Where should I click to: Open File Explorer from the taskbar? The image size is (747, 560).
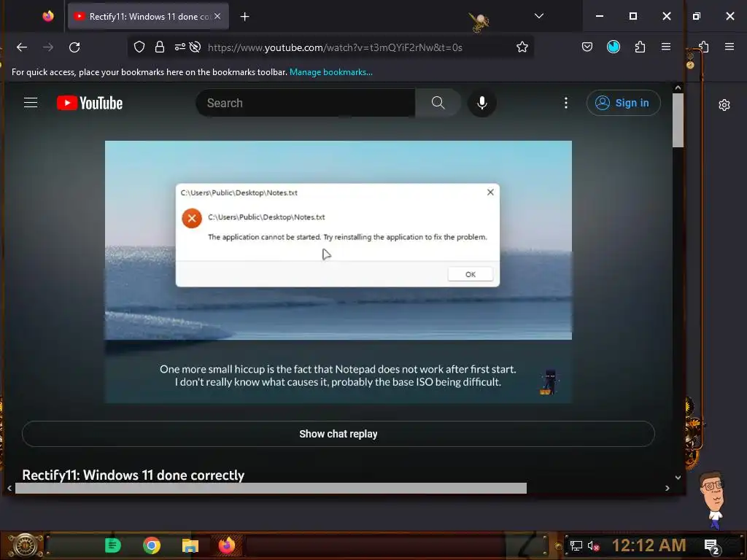click(190, 545)
